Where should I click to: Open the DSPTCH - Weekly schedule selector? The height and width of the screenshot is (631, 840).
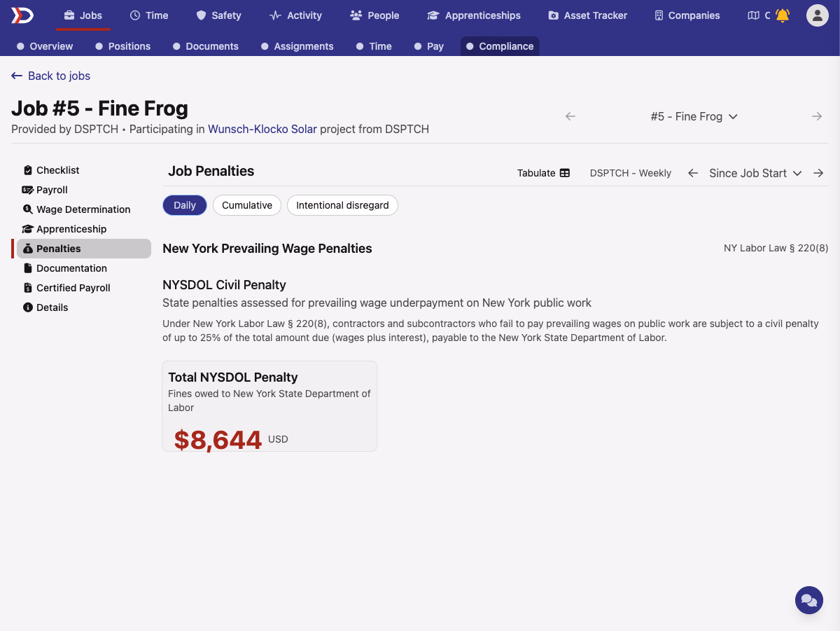631,173
